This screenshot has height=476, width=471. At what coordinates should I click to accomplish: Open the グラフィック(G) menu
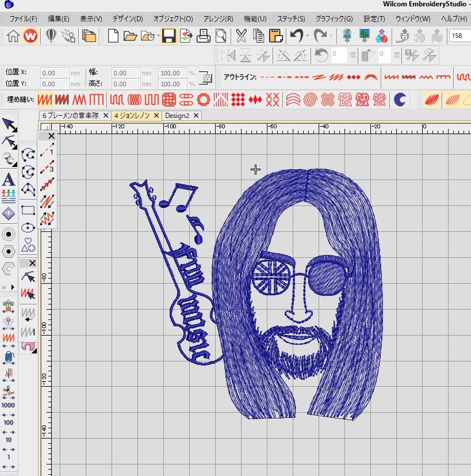[x=334, y=19]
